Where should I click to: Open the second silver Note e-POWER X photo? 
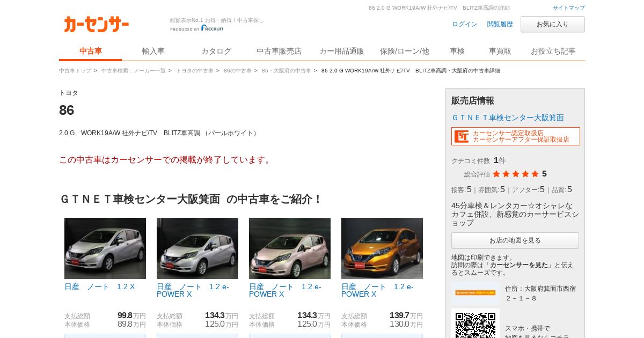(x=197, y=248)
